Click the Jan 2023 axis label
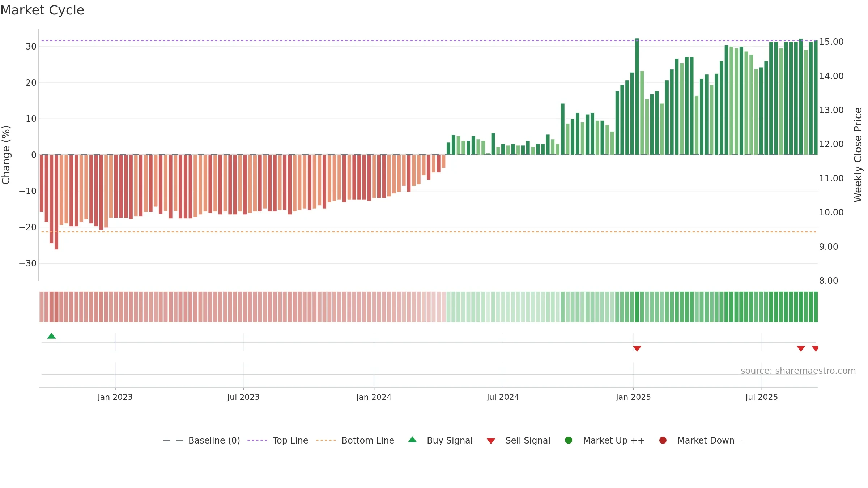 (115, 397)
